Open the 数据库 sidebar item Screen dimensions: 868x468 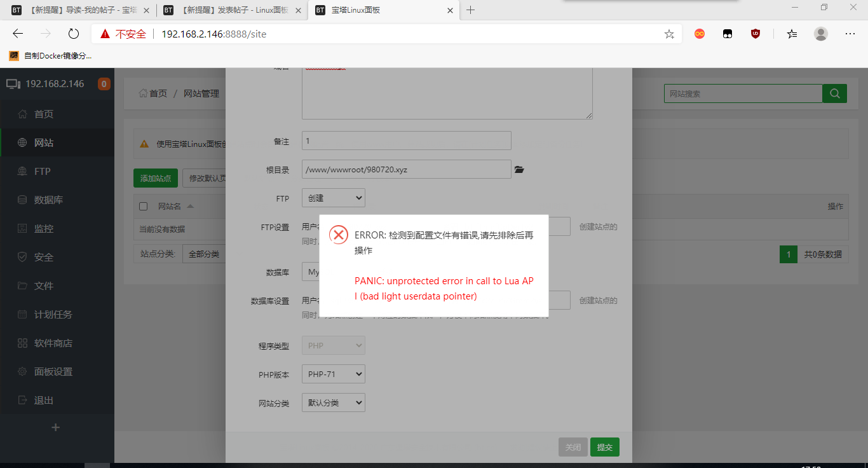57,200
